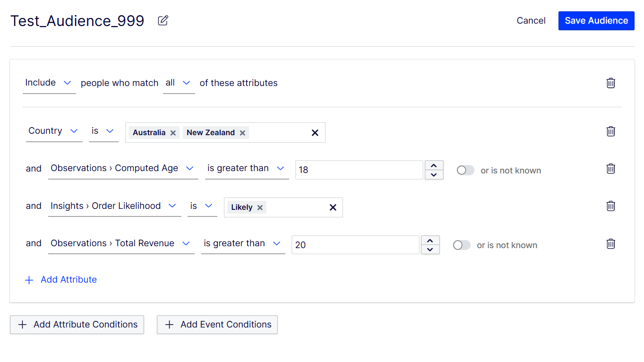Enable 'or is not known' for Computed Age
This screenshot has width=644, height=362.
(x=465, y=170)
